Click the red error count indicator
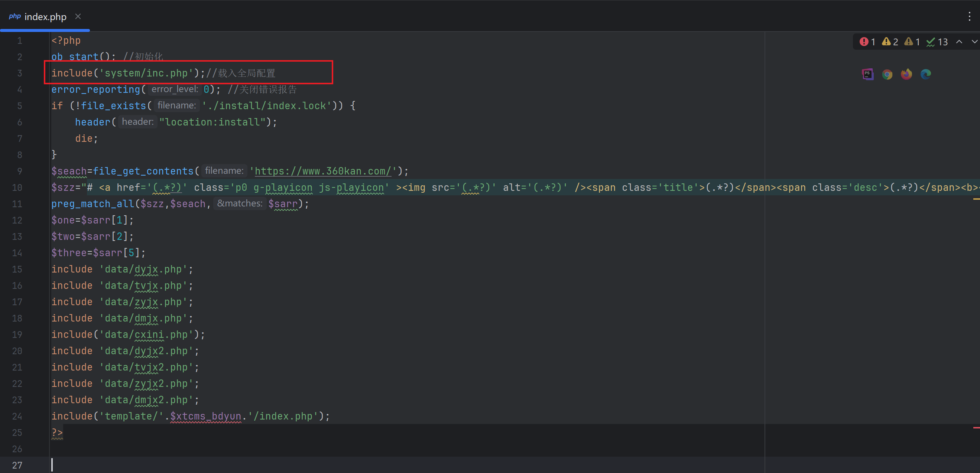This screenshot has width=980, height=473. 867,42
